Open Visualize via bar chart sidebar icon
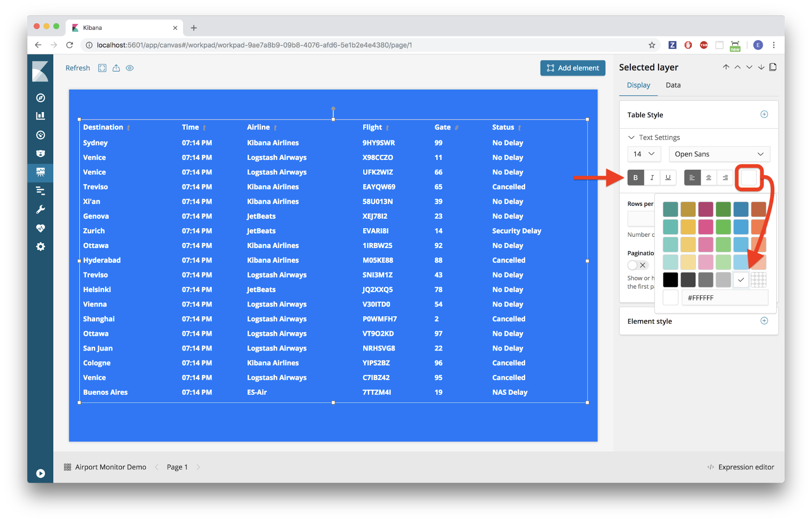Viewport: 812px width, 522px height. 41,116
